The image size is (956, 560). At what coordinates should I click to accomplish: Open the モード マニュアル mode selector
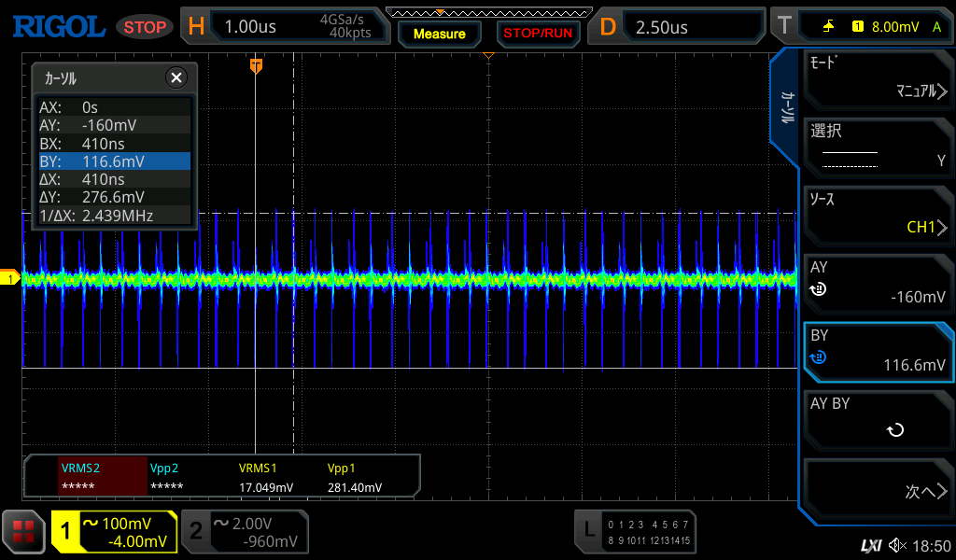tap(876, 78)
